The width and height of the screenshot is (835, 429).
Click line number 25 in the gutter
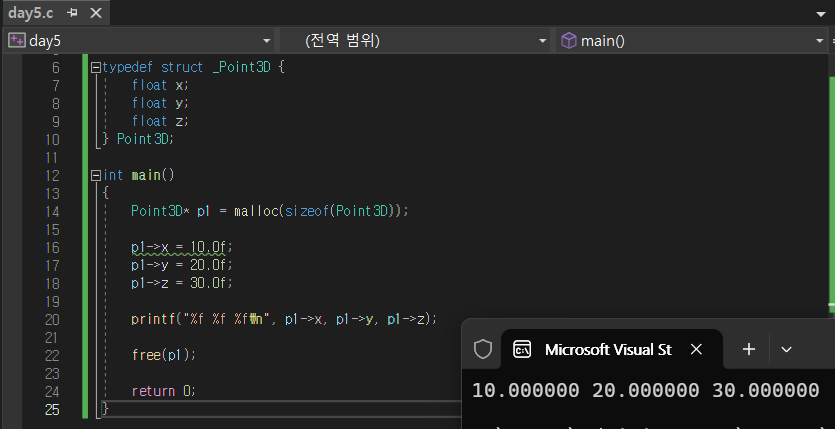click(52, 410)
